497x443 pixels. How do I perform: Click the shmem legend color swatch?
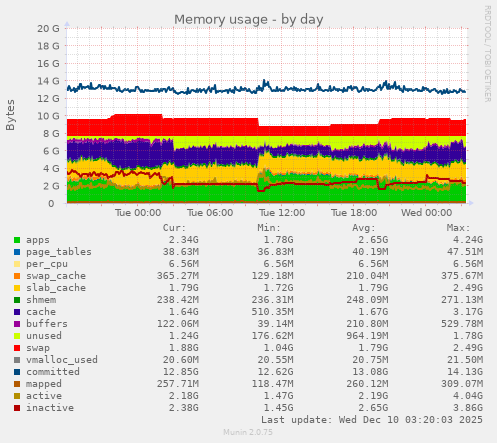[17, 300]
